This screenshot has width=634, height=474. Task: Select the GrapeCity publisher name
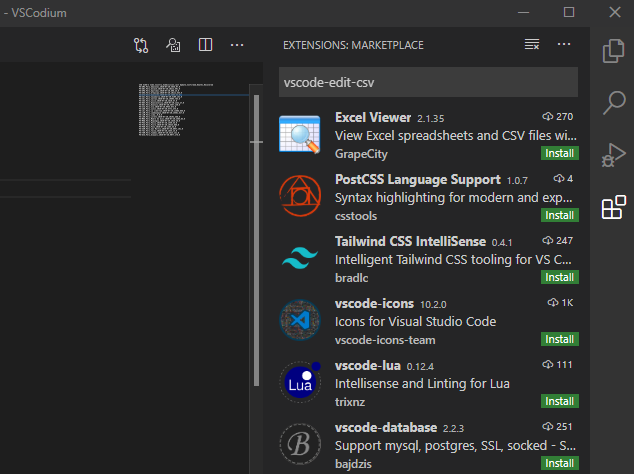click(361, 154)
